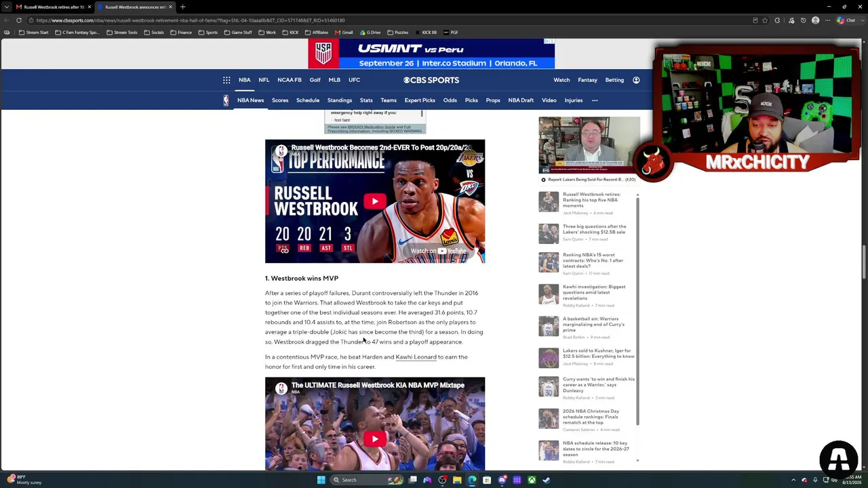
Task: Open the Props page
Action: (x=493, y=100)
